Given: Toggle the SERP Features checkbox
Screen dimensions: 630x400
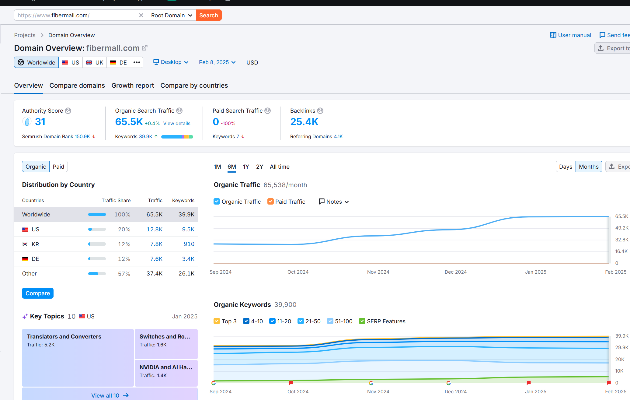Looking at the screenshot, I should click(362, 321).
